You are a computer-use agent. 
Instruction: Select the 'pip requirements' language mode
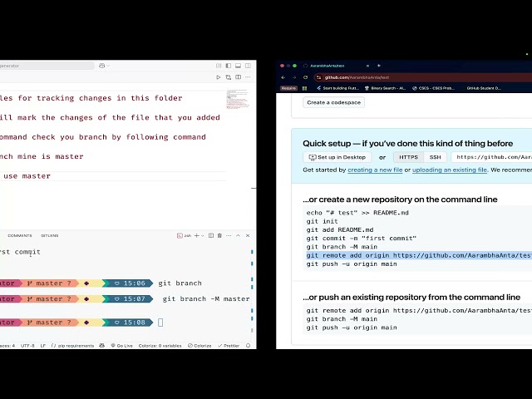pos(72,346)
